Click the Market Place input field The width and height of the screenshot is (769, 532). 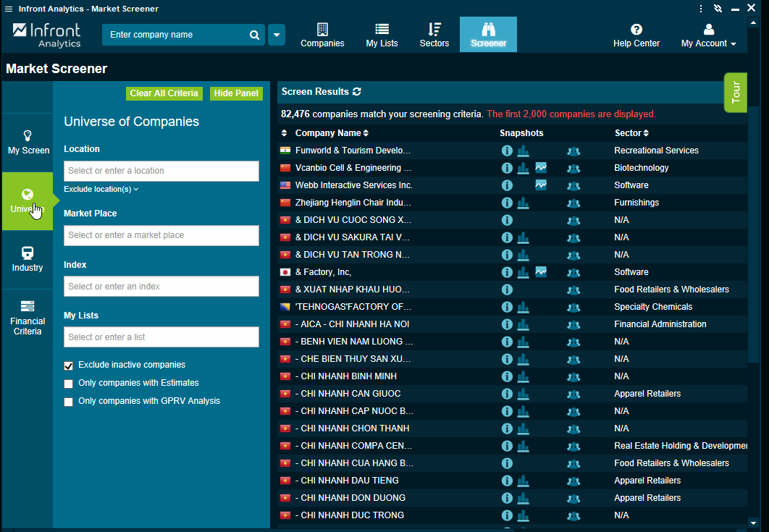pyautogui.click(x=161, y=235)
